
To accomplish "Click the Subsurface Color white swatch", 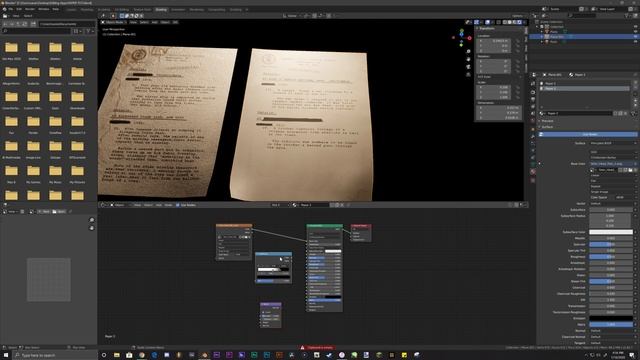I will tap(611, 232).
